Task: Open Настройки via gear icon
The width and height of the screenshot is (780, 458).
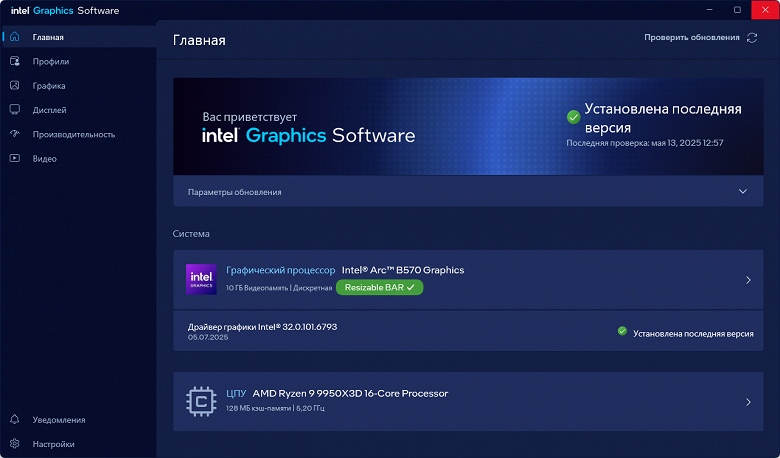Action: coord(14,444)
